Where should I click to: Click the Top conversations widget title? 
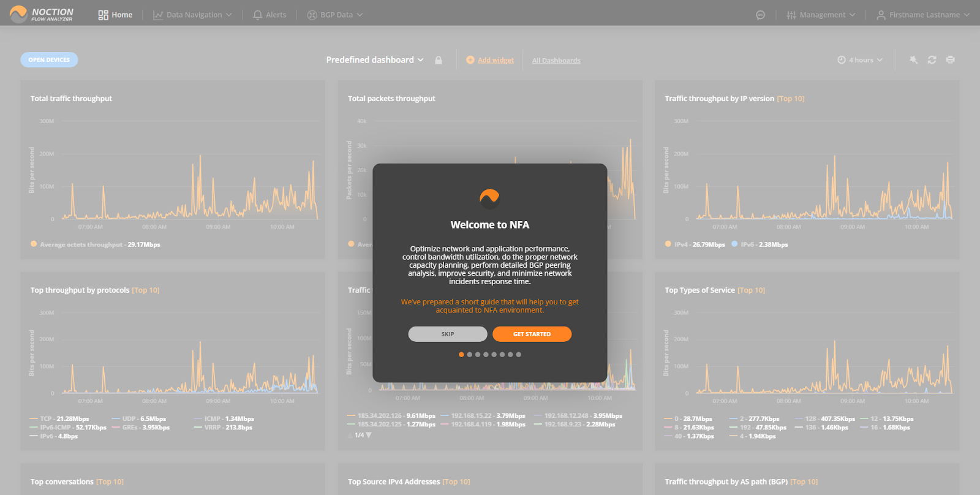pos(62,482)
